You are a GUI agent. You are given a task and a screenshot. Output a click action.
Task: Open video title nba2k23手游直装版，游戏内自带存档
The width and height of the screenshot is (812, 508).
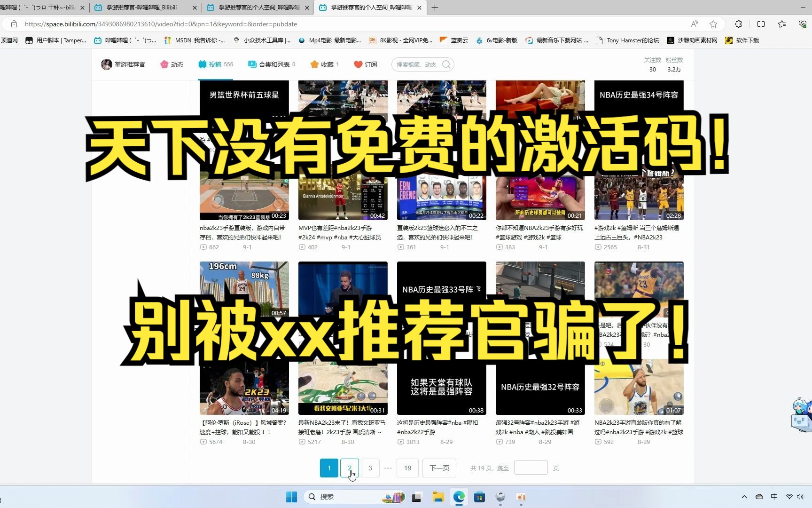(x=242, y=232)
